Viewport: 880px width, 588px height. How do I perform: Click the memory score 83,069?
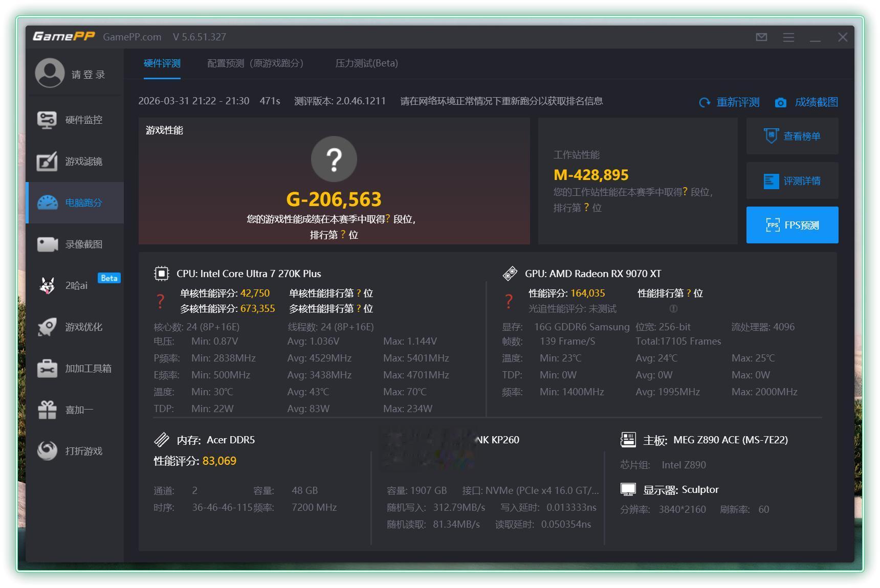point(219,461)
